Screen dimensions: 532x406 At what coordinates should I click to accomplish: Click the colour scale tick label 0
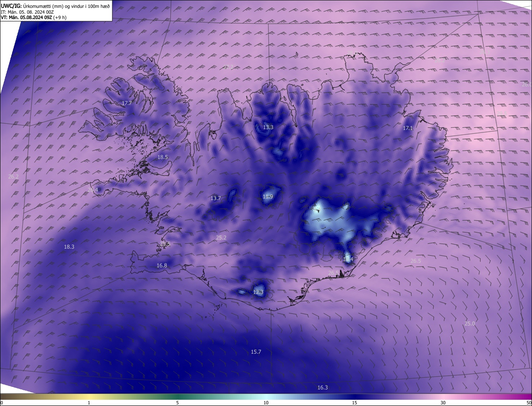click(2, 403)
